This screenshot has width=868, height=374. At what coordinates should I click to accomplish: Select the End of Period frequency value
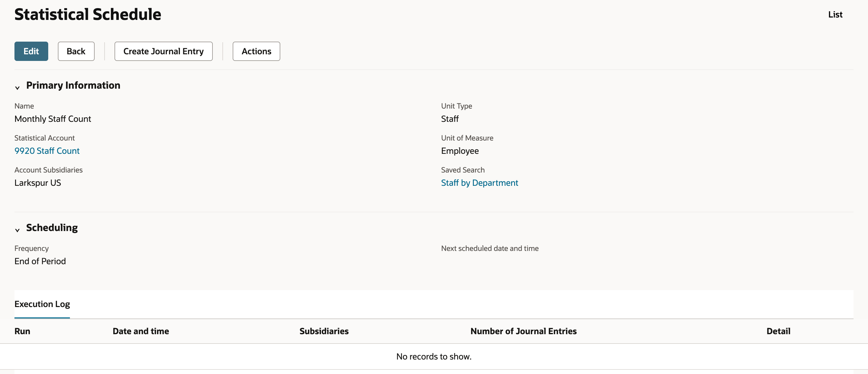tap(40, 261)
